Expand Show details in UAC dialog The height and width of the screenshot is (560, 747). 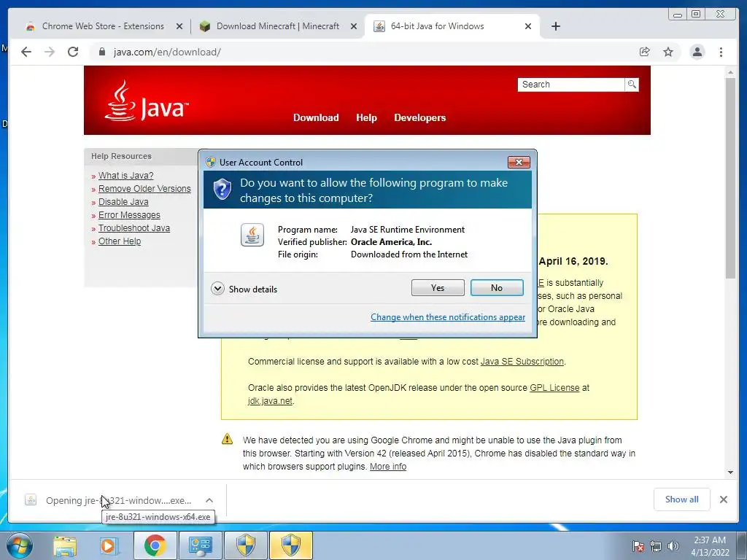[x=244, y=289]
